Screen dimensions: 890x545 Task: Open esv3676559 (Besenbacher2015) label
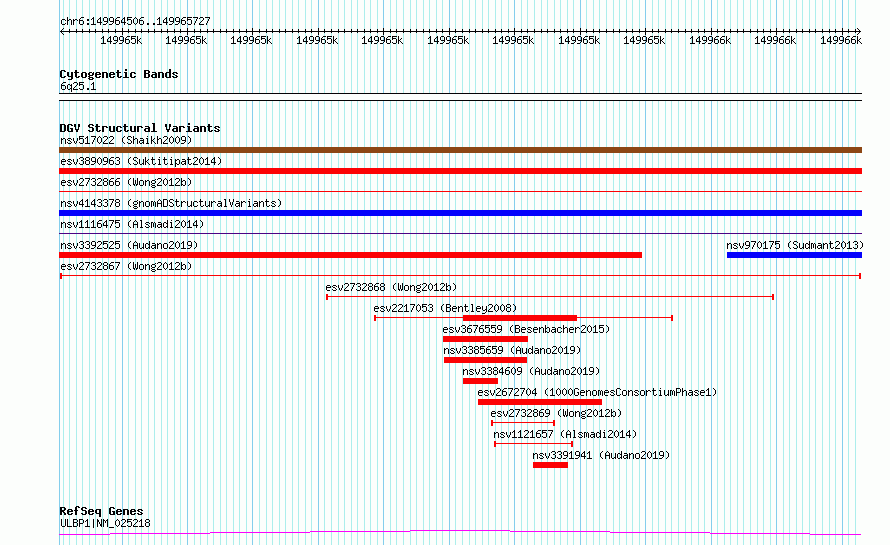point(526,329)
